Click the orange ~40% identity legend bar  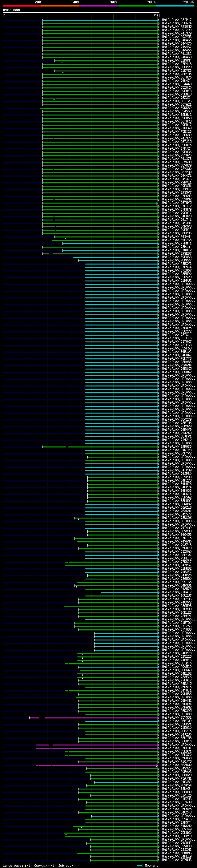point(60,6)
